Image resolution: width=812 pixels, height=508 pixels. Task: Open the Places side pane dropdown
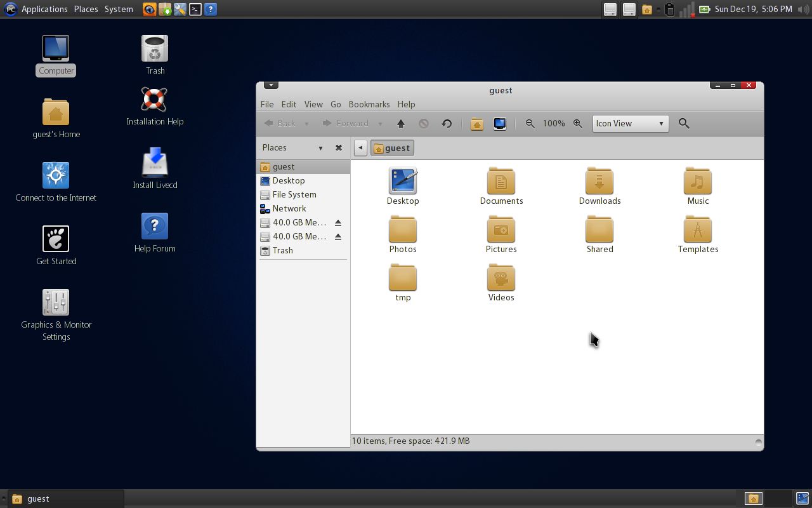coord(320,148)
